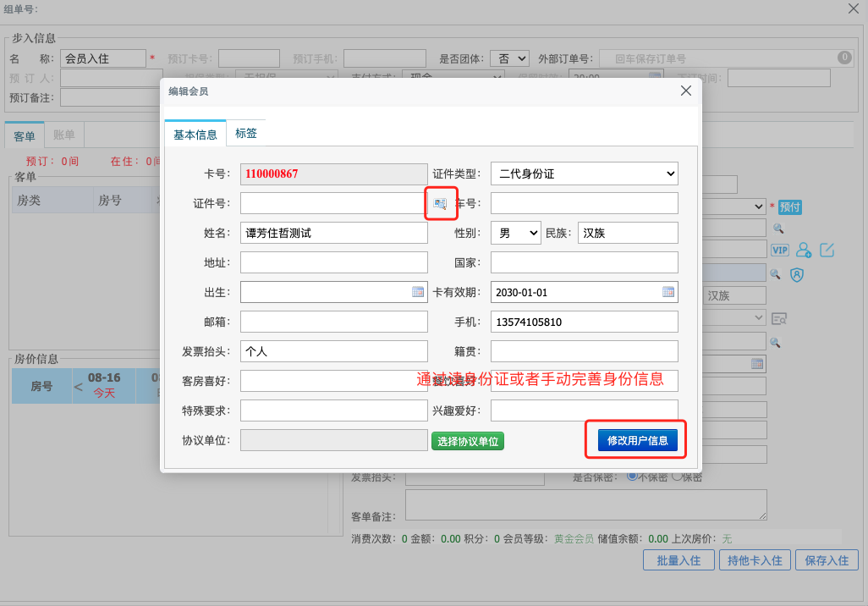
Task: Click the magnifier below the record search icon
Action: point(775,343)
